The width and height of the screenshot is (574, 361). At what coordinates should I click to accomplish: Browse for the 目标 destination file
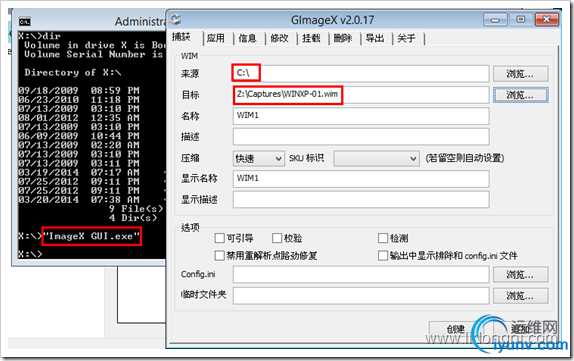tap(521, 95)
